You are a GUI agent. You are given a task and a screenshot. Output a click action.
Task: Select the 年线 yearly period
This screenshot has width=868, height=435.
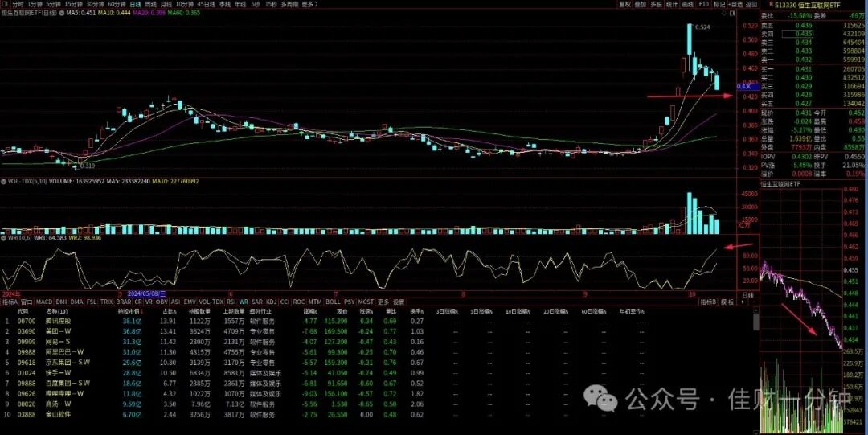[240, 4]
